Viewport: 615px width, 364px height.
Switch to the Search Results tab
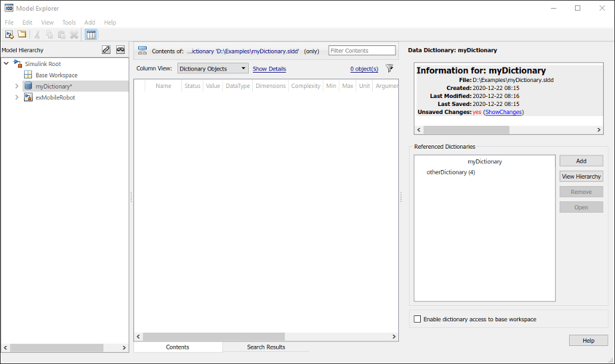tap(266, 347)
